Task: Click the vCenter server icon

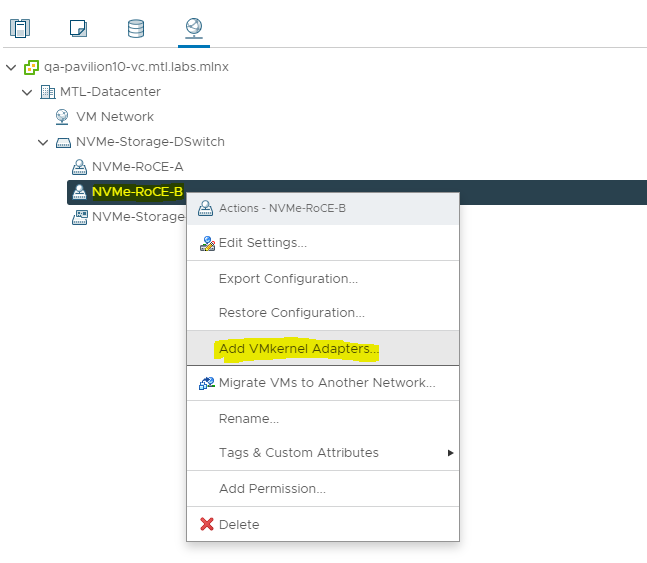Action: pyautogui.click(x=31, y=67)
